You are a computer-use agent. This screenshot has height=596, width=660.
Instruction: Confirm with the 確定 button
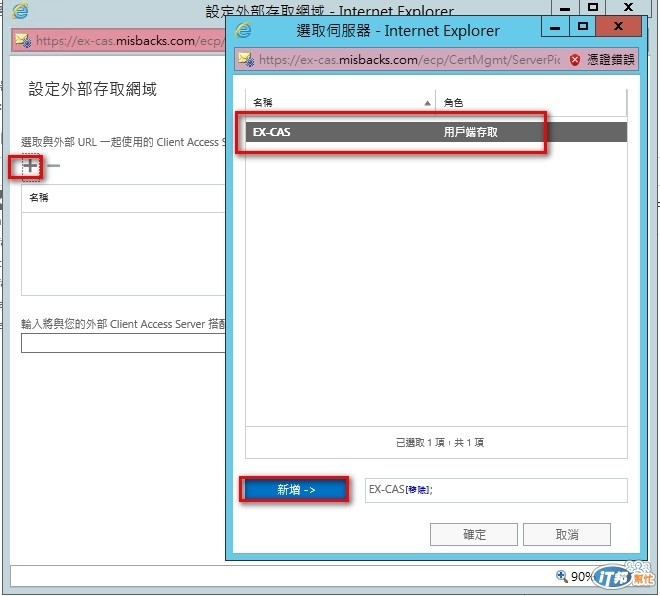[474, 534]
